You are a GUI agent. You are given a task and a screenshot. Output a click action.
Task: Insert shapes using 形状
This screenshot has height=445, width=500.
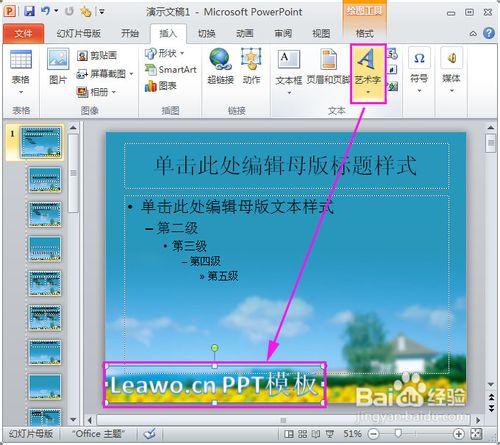(161, 53)
